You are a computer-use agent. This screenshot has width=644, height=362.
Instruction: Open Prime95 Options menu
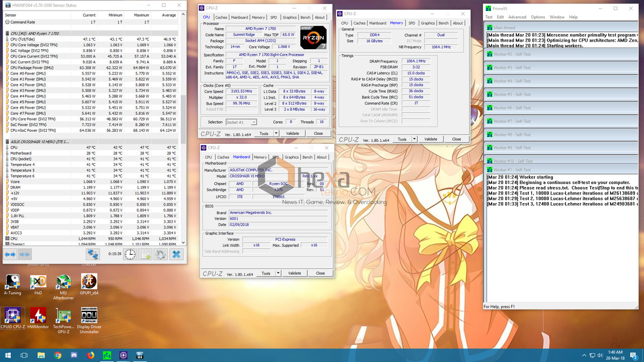pos(538,17)
